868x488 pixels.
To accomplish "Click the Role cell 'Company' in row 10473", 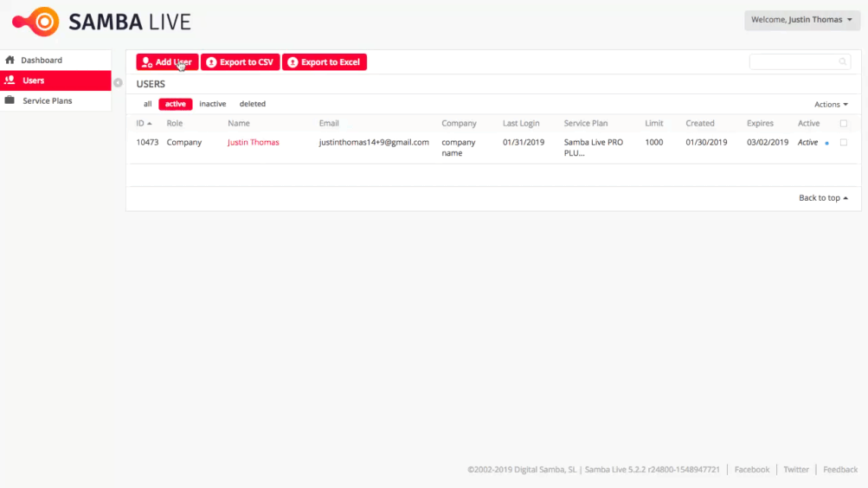I will click(183, 142).
